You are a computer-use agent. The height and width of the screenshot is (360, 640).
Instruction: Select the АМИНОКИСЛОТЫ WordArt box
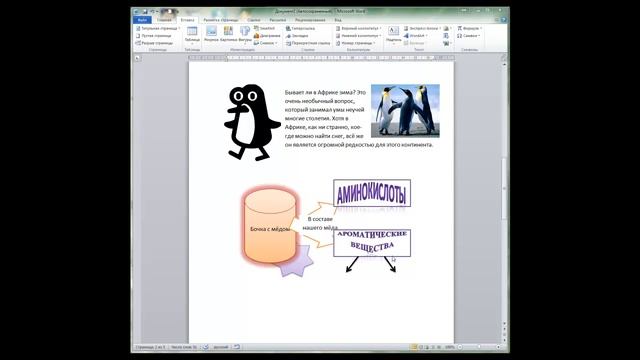pos(372,193)
